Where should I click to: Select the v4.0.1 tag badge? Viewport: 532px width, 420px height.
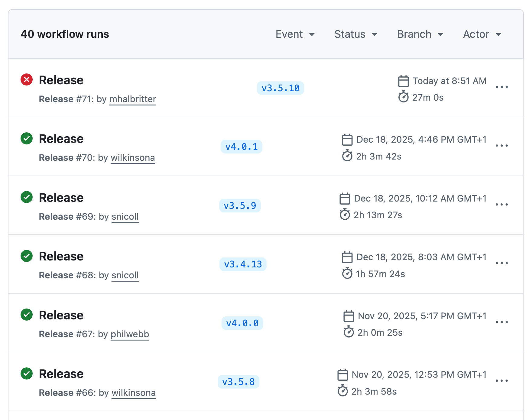241,147
